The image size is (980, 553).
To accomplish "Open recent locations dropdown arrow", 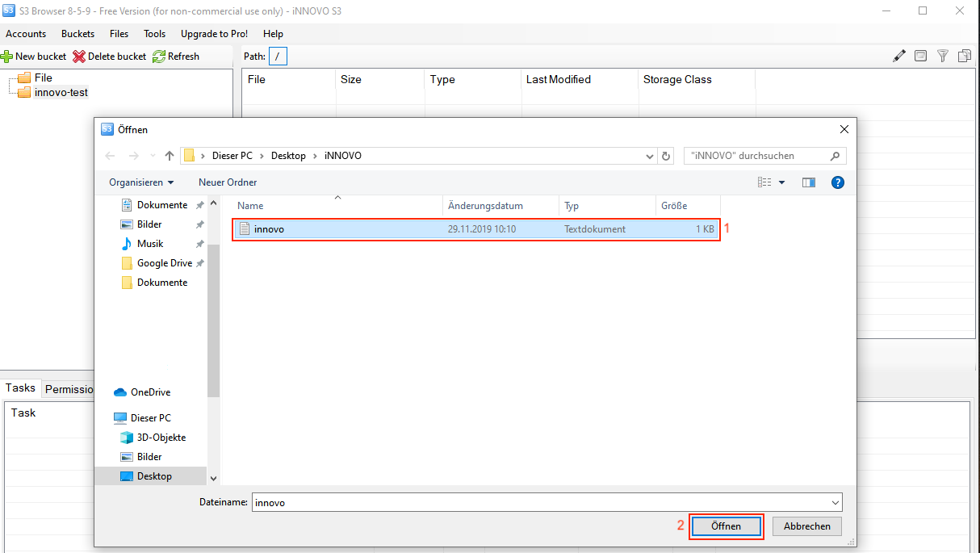I will [153, 156].
